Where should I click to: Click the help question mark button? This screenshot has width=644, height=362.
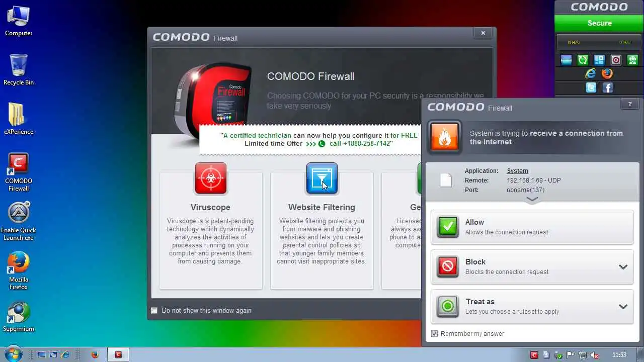[629, 105]
